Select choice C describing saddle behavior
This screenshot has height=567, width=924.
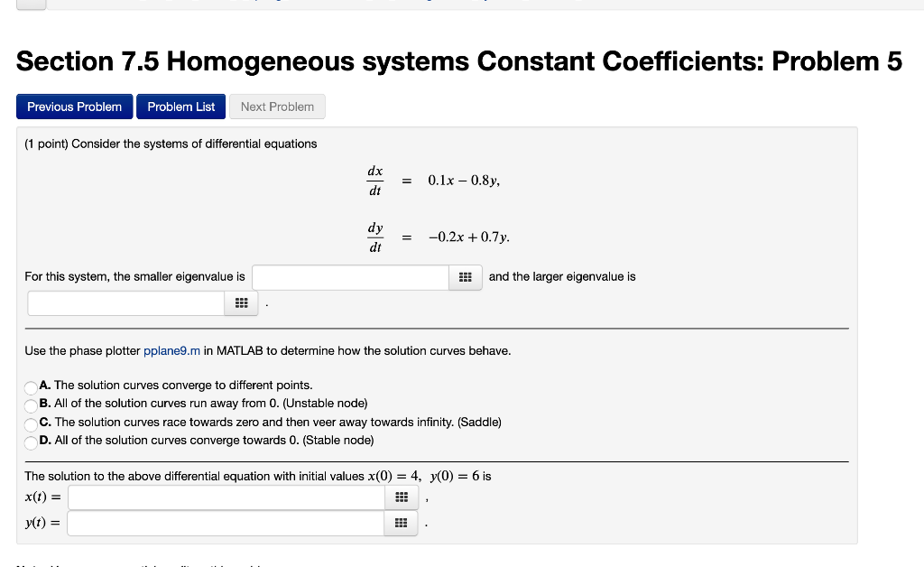[x=30, y=422]
